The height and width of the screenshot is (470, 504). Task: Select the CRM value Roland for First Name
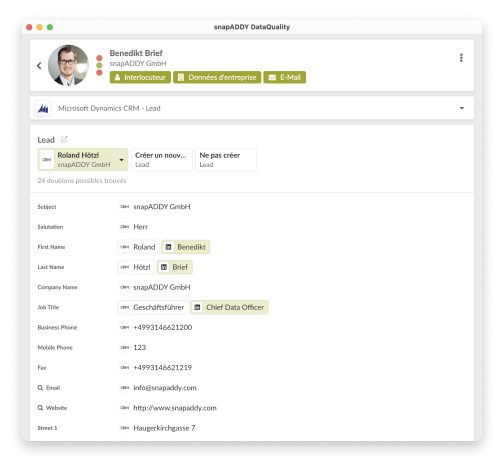coord(138,247)
